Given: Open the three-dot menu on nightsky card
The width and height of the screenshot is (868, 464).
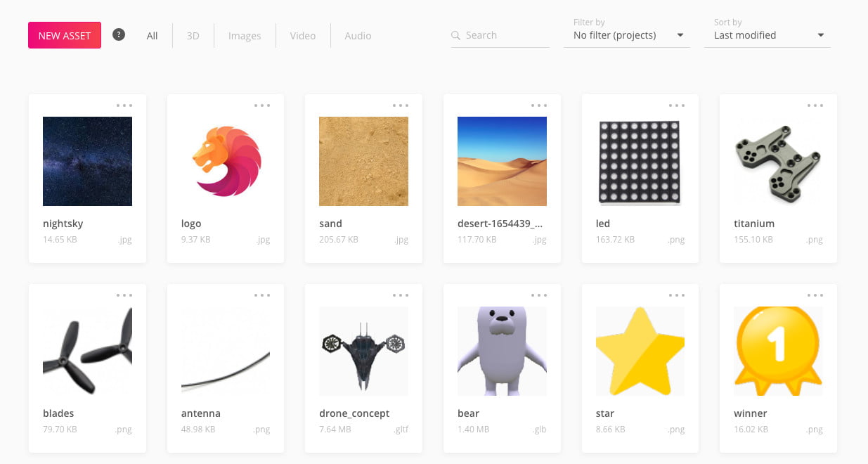Looking at the screenshot, I should 124,105.
